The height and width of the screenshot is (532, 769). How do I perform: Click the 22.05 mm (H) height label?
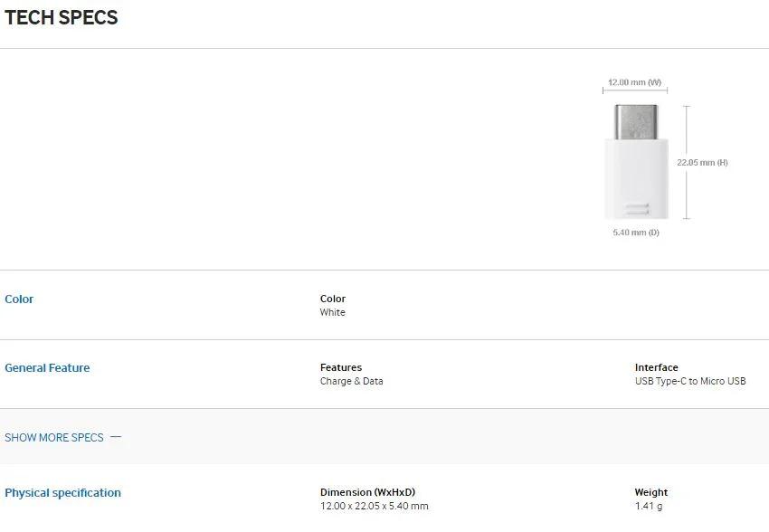tap(702, 163)
